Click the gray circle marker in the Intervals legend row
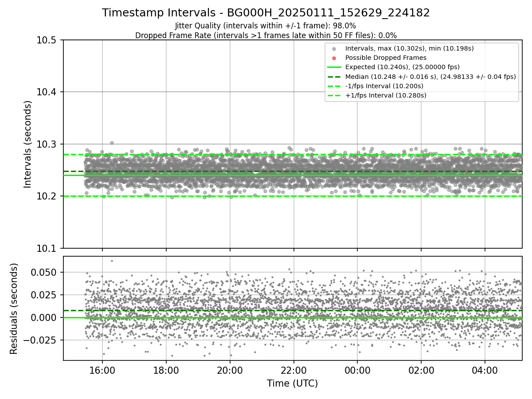Screen dimensions: 532x399 [334, 48]
